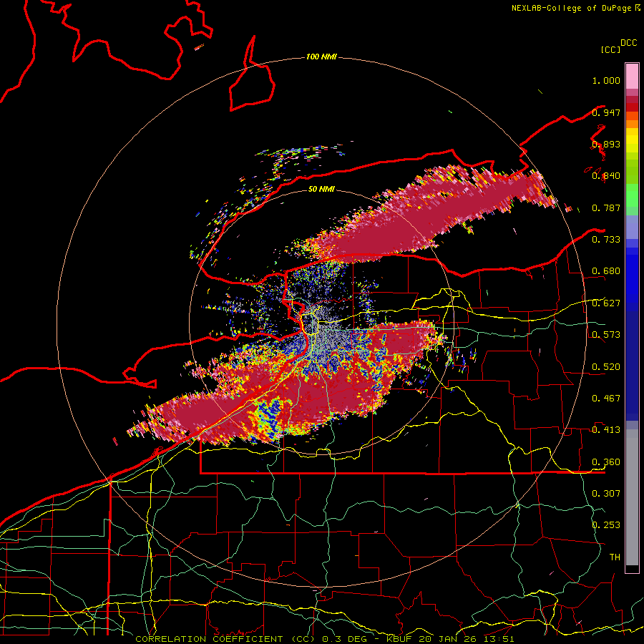Click the Correlation Coefficient caption at the bottom
644x644 pixels.
[x=324, y=639]
